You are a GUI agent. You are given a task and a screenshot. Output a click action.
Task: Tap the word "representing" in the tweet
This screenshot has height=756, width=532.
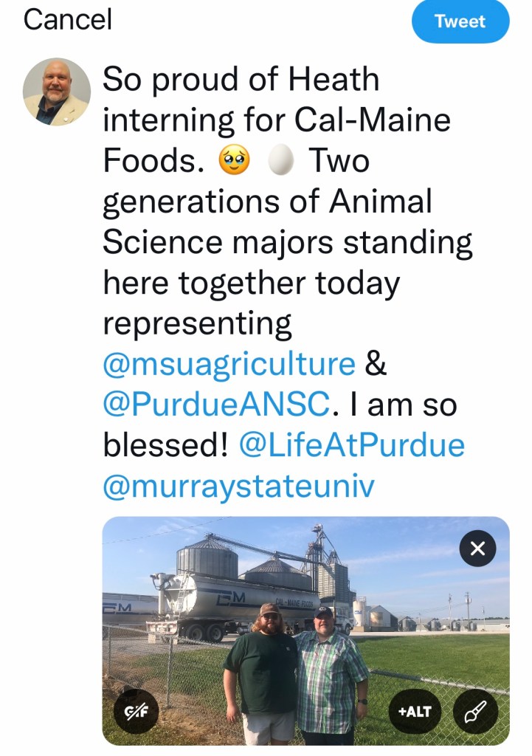(x=197, y=325)
